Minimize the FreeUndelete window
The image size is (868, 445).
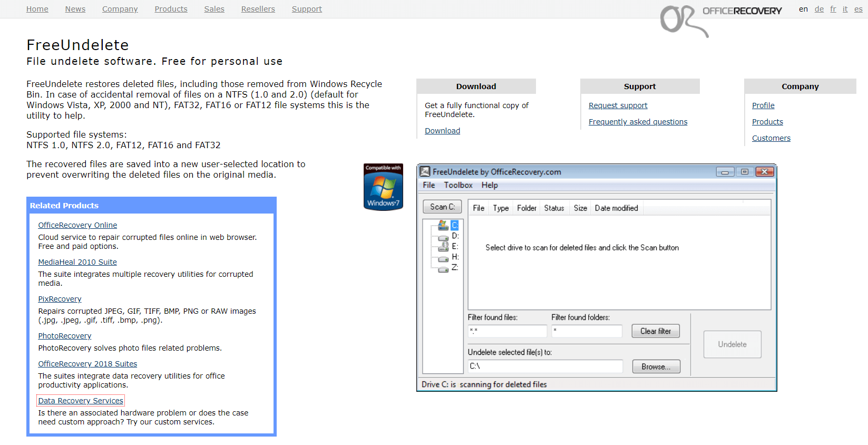pyautogui.click(x=725, y=172)
